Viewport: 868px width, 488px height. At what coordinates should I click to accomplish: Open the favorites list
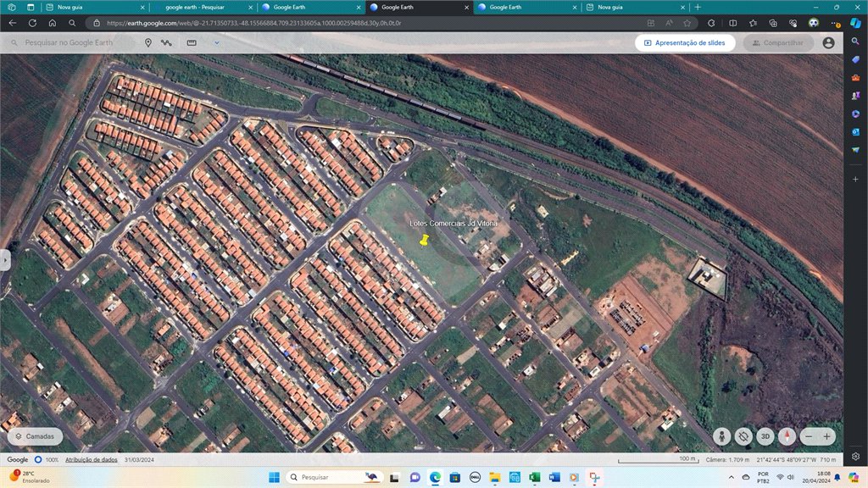pos(753,23)
